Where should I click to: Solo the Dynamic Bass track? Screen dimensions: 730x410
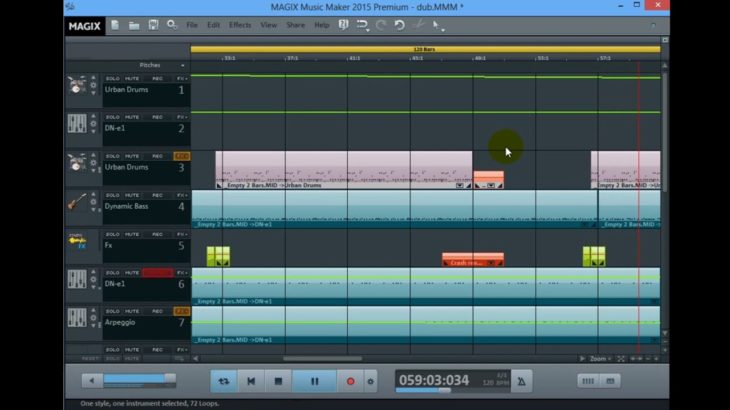click(113, 195)
